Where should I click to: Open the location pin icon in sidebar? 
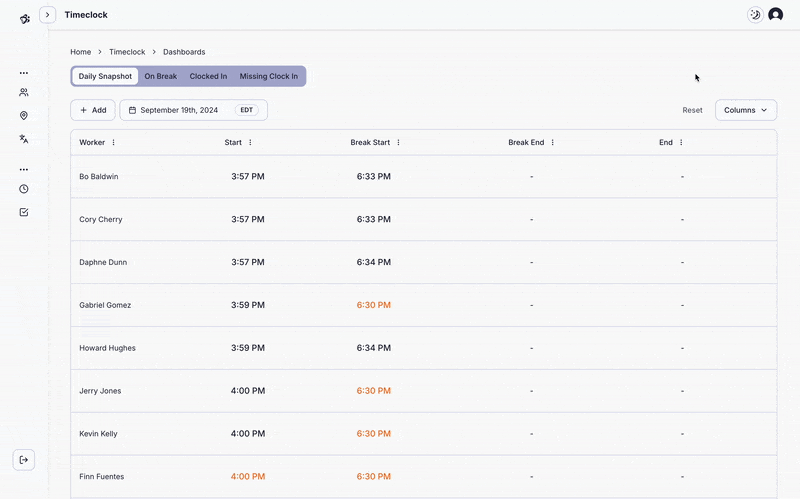coord(24,116)
